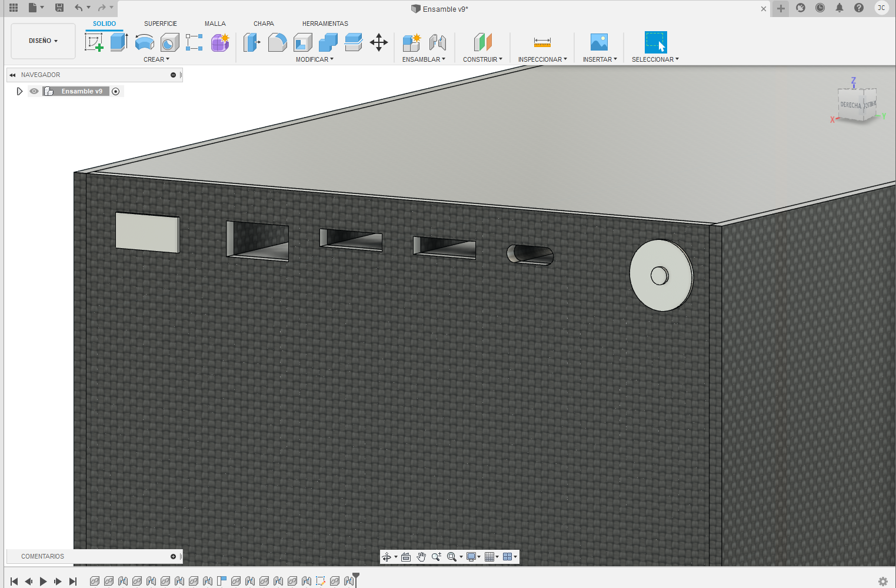Image resolution: width=896 pixels, height=588 pixels.
Task: Open the DISEÑO workspace dropdown
Action: click(43, 41)
